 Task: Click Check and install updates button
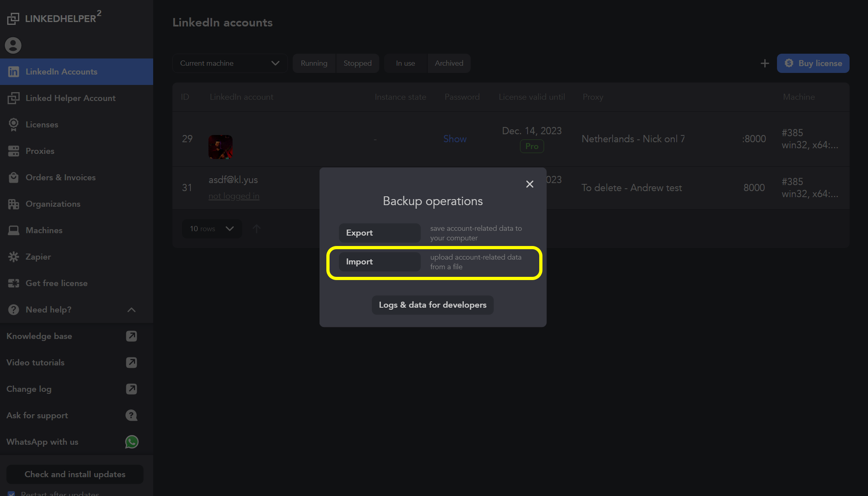75,474
